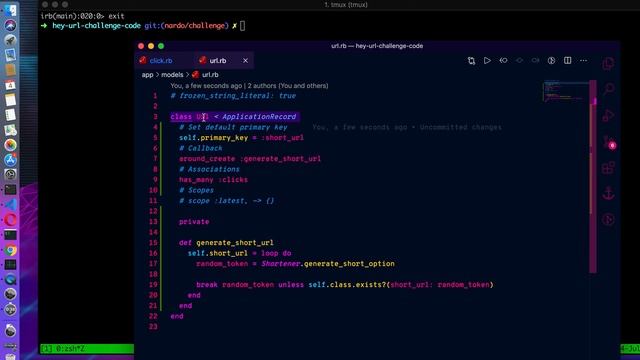Screen dimensions: 640x360
Task: Click line number 3 in the gutter
Action: (x=155, y=117)
